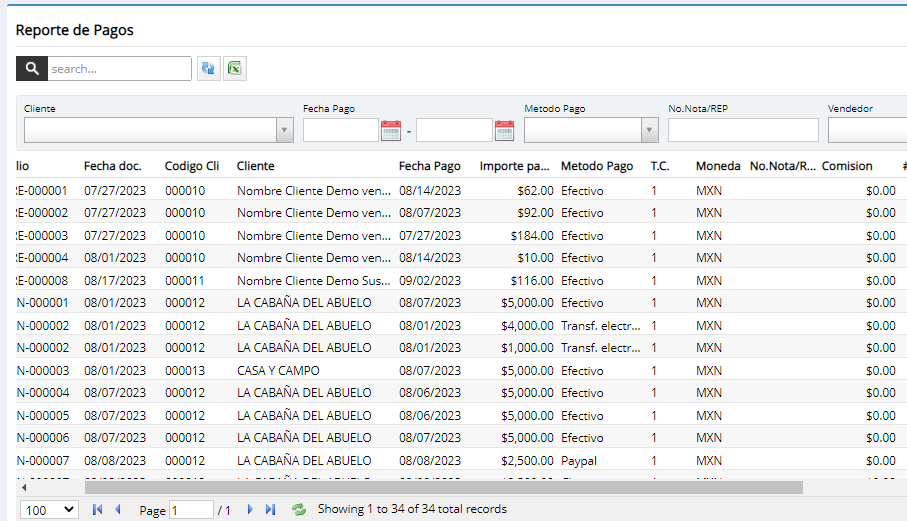
Task: Expand the Cliente dropdown filter
Action: 285,130
